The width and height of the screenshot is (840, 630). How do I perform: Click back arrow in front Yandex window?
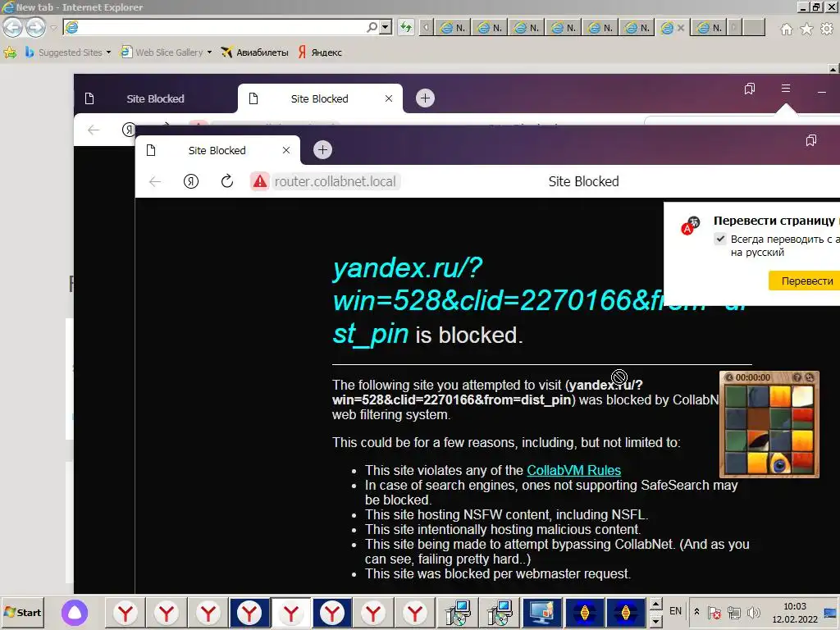pos(155,181)
